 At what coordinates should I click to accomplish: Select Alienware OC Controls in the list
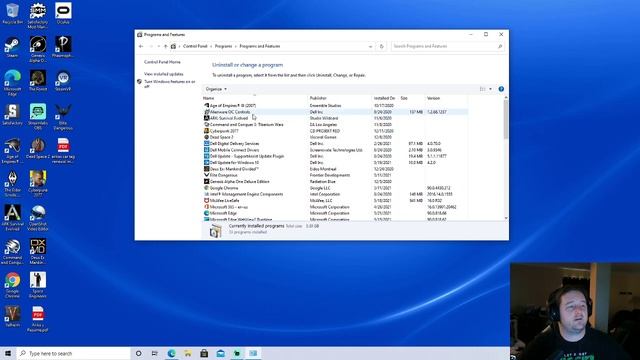pyautogui.click(x=335, y=112)
